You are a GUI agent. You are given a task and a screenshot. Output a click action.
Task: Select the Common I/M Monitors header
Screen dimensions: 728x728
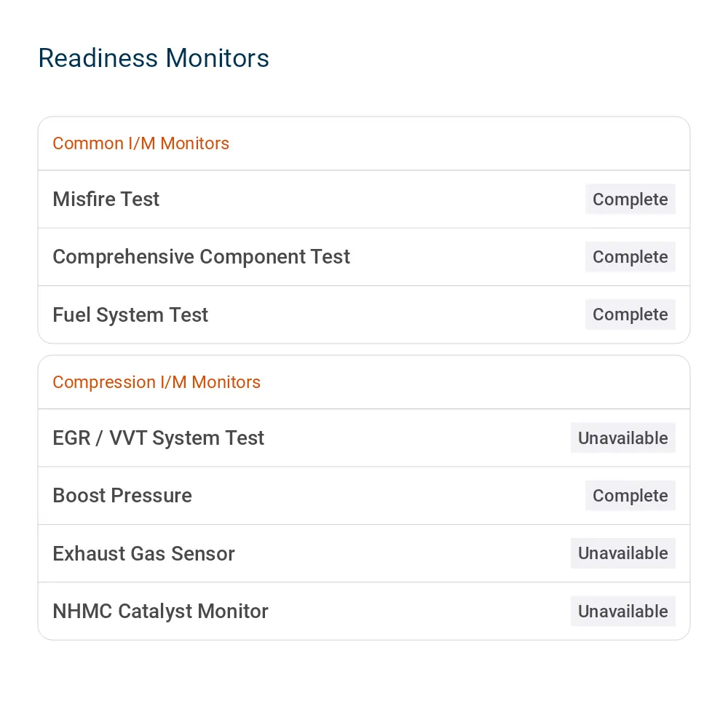coord(364,143)
